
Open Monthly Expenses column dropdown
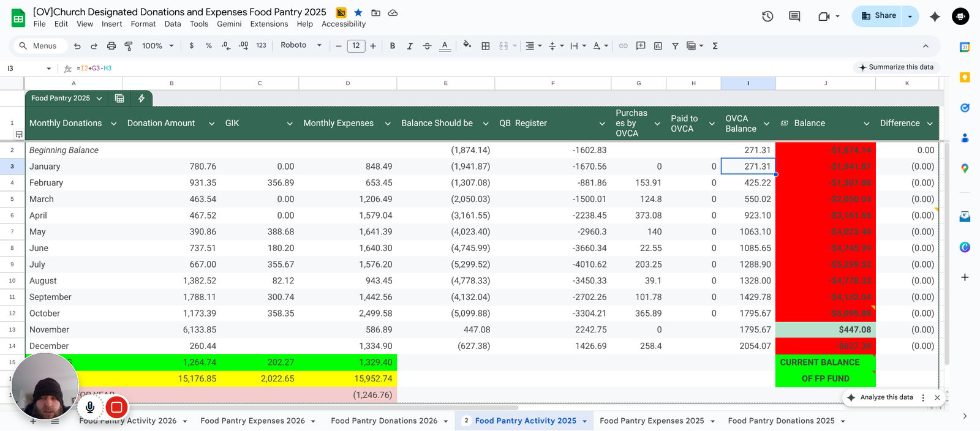[x=388, y=124]
